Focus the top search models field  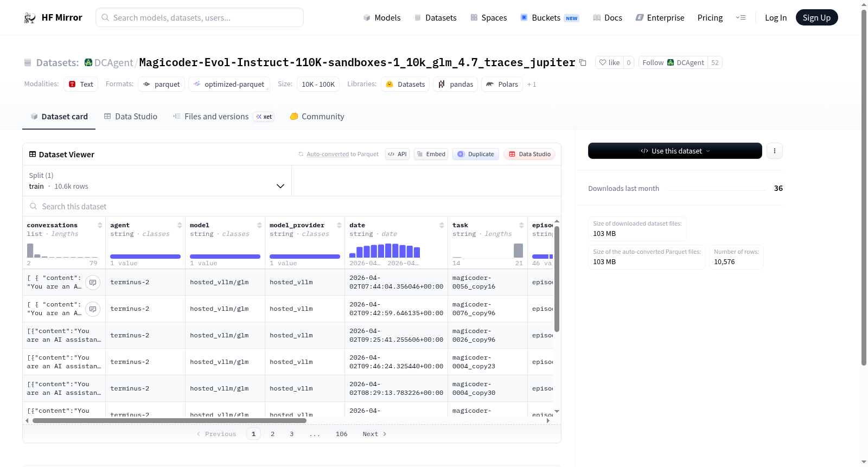(x=200, y=17)
